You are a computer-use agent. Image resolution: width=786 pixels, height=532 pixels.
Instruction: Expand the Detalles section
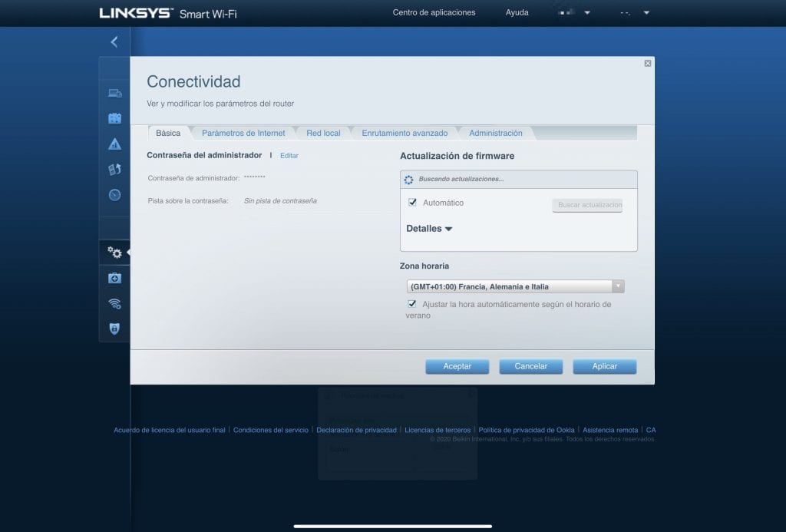429,229
